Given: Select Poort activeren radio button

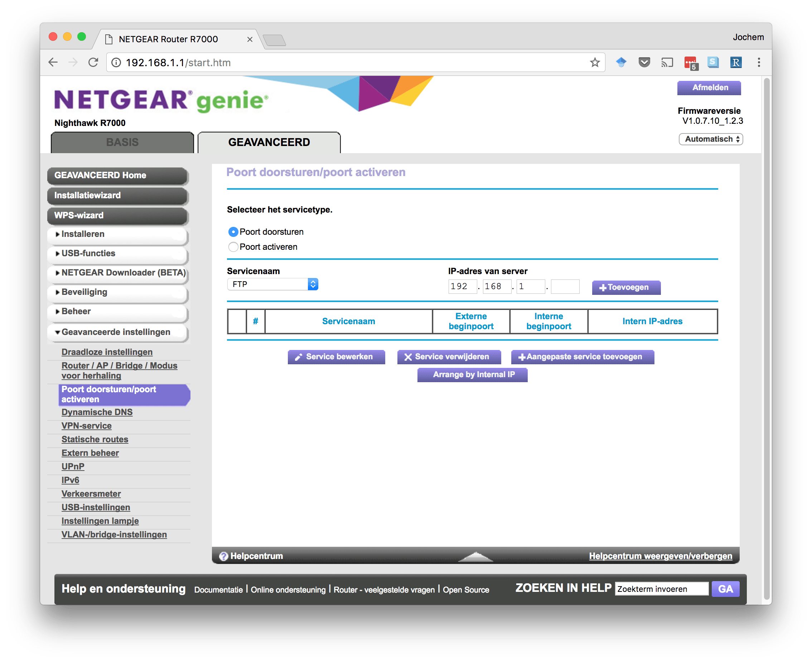Looking at the screenshot, I should point(233,247).
